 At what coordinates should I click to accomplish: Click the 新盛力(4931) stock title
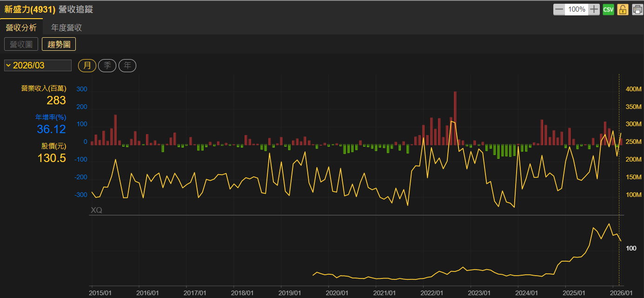pyautogui.click(x=30, y=9)
